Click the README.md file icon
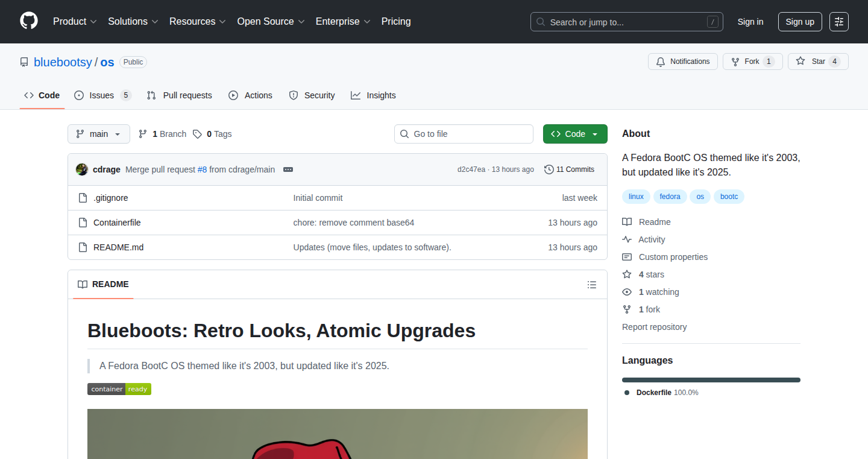 click(x=83, y=247)
